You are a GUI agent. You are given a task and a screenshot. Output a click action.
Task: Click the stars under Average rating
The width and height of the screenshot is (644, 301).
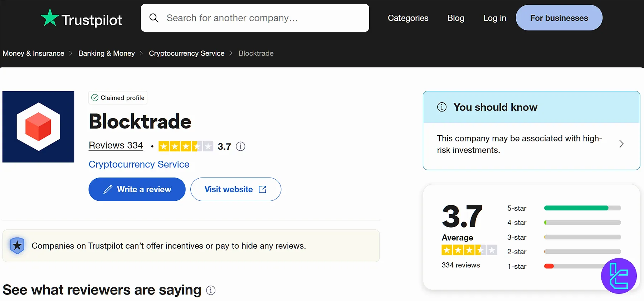[469, 250]
